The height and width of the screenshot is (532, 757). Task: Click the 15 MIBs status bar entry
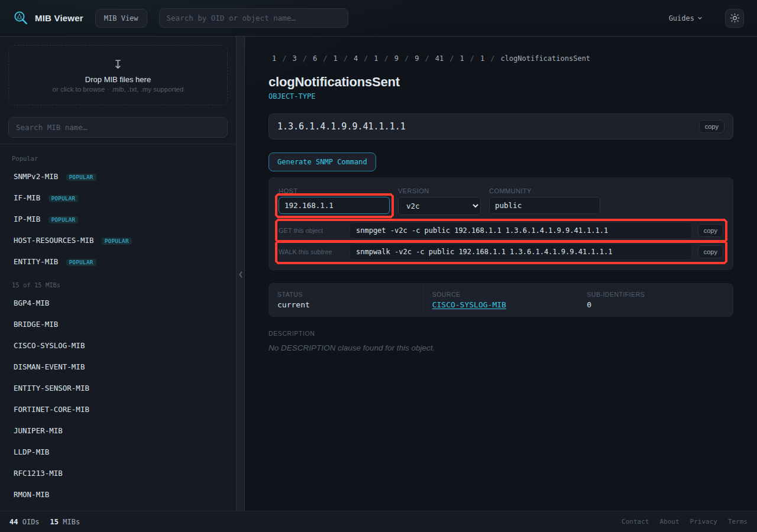point(65,521)
